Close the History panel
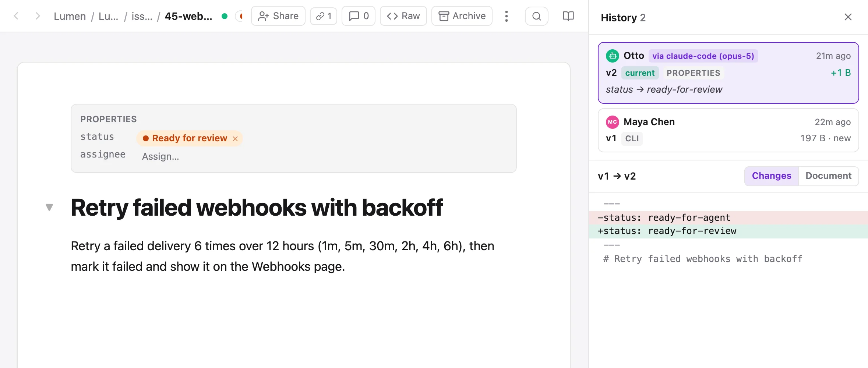Viewport: 868px width, 368px height. pyautogui.click(x=848, y=17)
